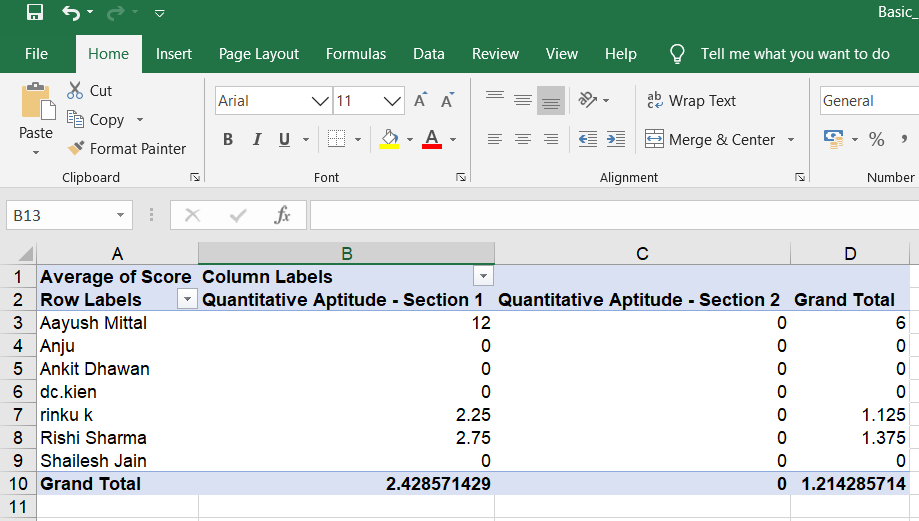The image size is (919, 521).
Task: Open the font color palette arrow
Action: click(453, 139)
